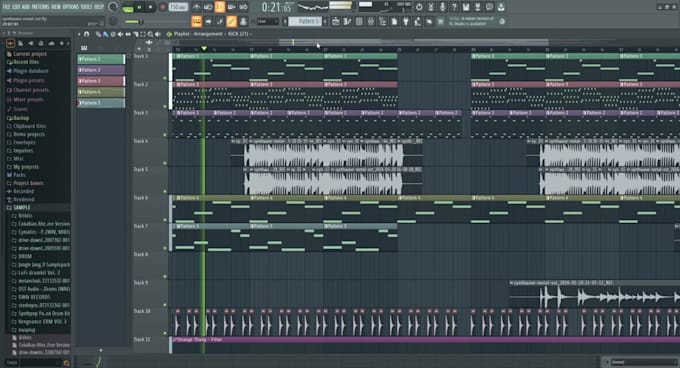Toggle mute on Track 4
Viewport: 680px width, 368px height.
pyautogui.click(x=165, y=163)
